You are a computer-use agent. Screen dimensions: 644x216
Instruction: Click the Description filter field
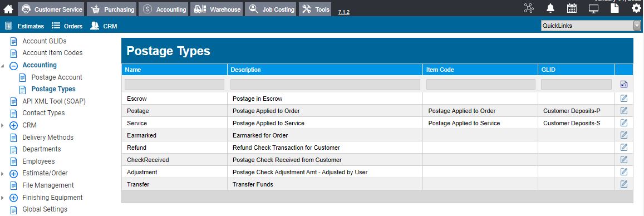tap(325, 84)
